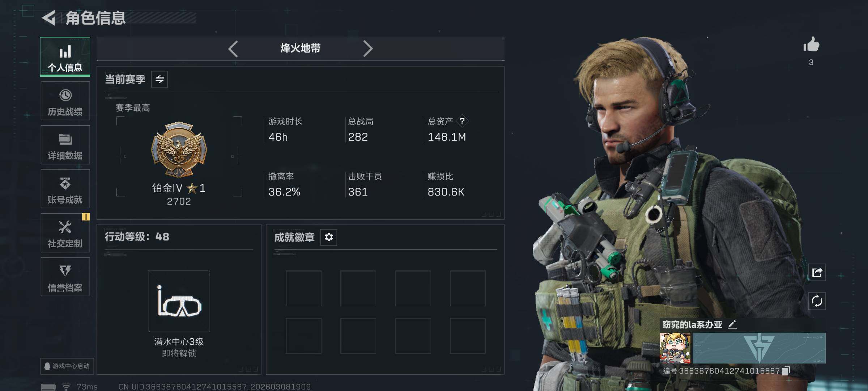
Task: Edit the nickname with pencil icon
Action: [732, 324]
